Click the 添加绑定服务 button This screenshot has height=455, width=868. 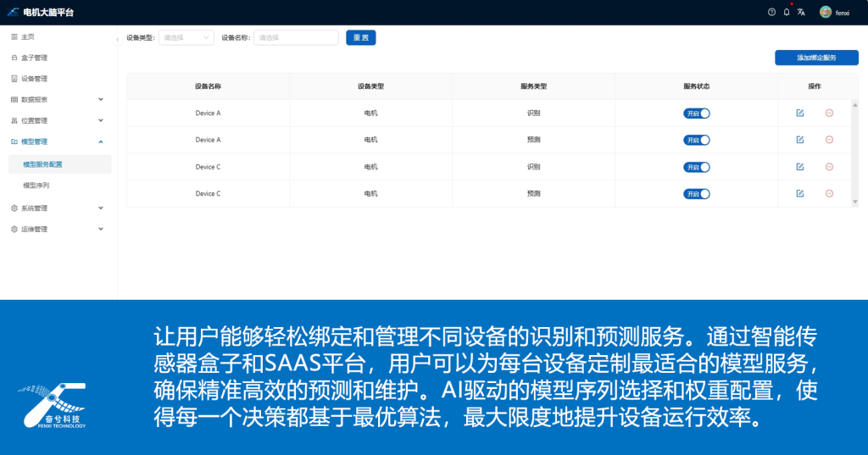click(816, 58)
